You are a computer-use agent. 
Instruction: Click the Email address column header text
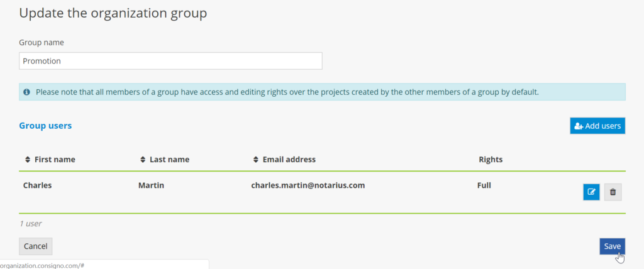click(x=289, y=160)
